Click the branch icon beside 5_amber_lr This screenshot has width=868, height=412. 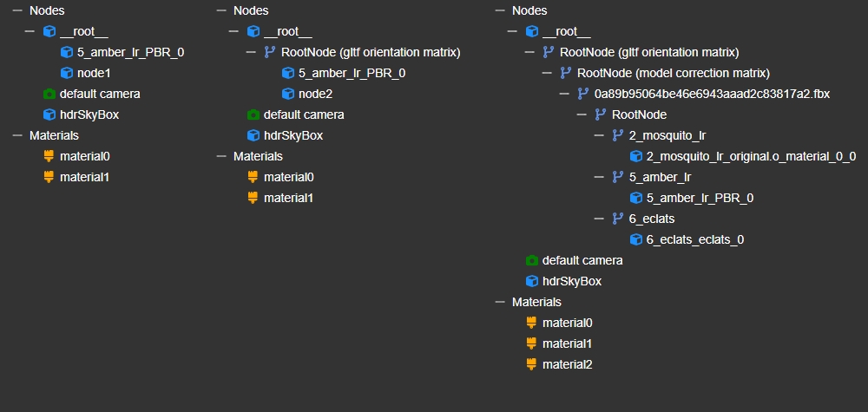[618, 177]
